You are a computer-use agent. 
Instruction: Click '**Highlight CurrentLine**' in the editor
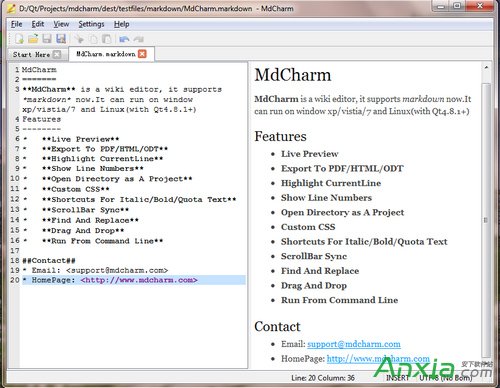pyautogui.click(x=103, y=159)
